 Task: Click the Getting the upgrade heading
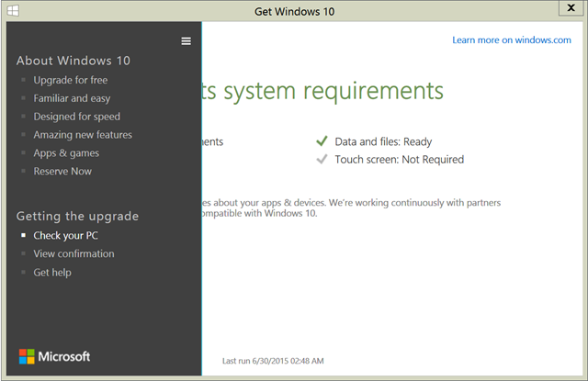click(x=77, y=216)
